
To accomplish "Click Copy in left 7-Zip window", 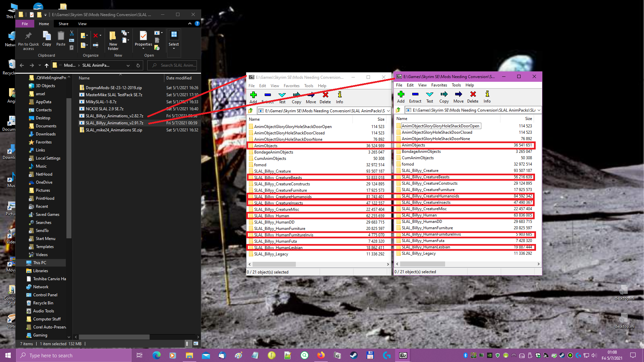I will pyautogui.click(x=296, y=98).
